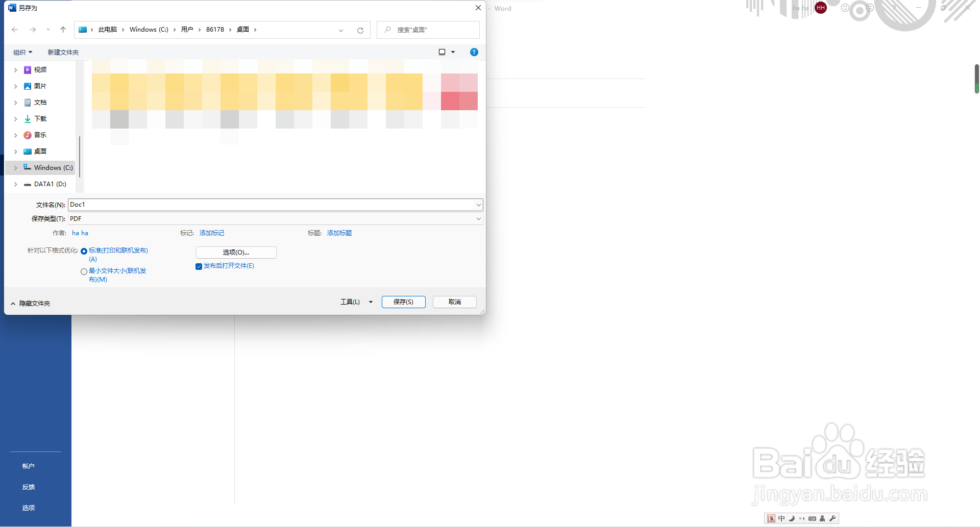
Task: Click the 保存(S) save button
Action: pos(403,302)
